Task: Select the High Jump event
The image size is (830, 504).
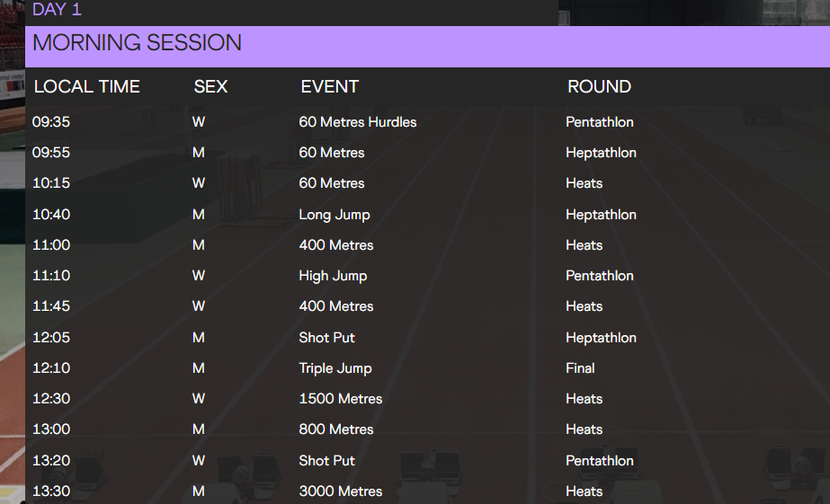Action: tap(333, 276)
